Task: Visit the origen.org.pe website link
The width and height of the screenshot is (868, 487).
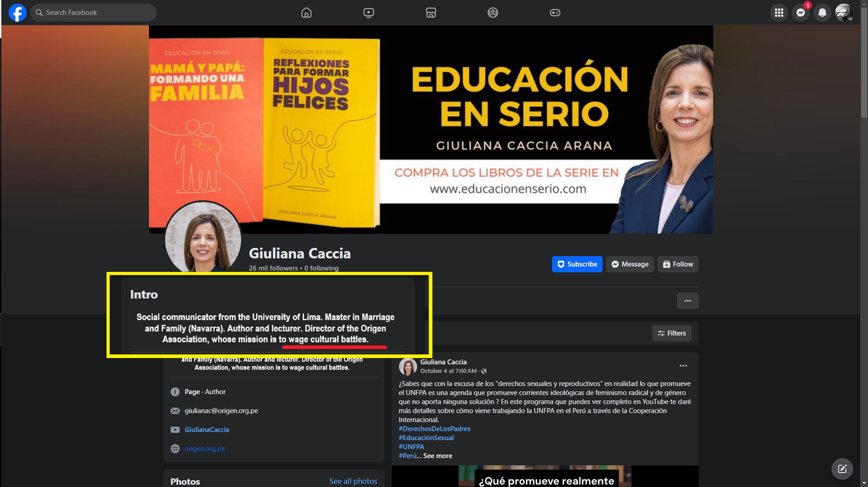Action: point(204,449)
